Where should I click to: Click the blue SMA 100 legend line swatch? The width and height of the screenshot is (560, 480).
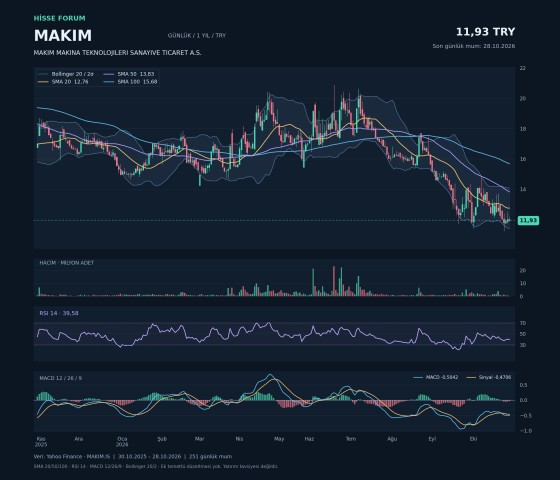click(109, 82)
